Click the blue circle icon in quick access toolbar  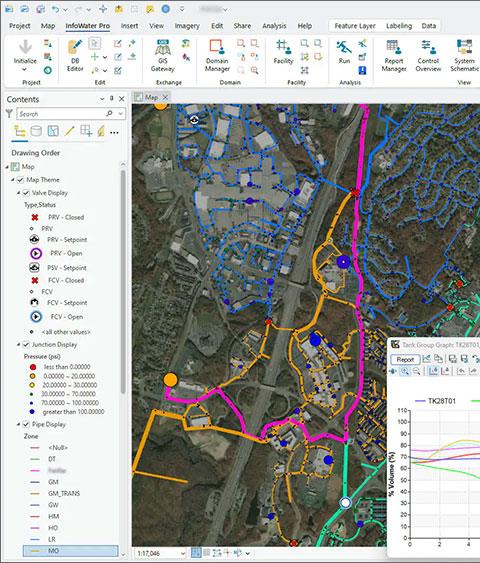click(166, 9)
